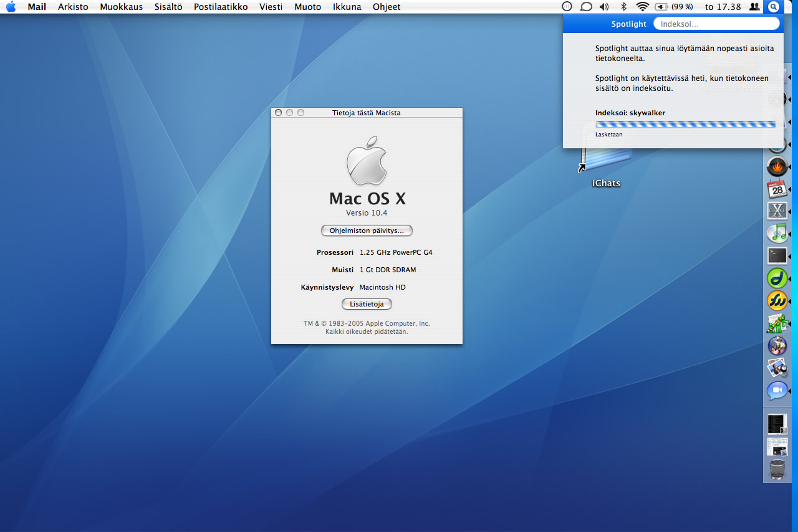Zoom the Tietoja tästä Macista window

(301, 113)
